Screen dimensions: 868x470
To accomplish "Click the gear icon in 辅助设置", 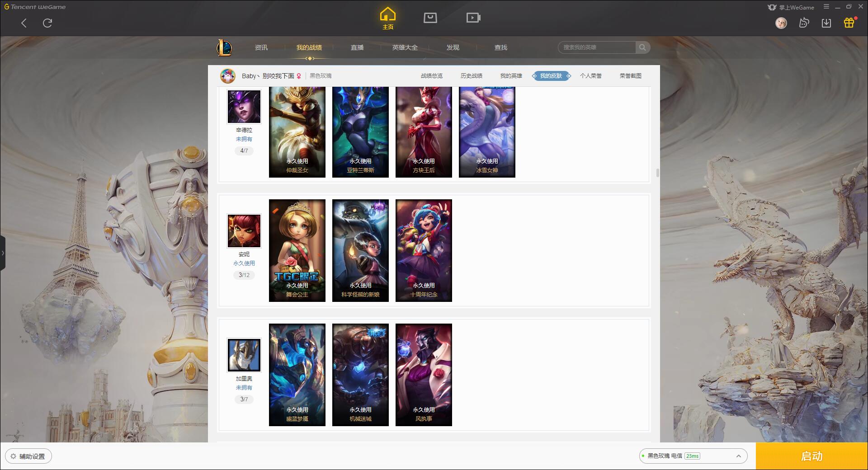I will 14,456.
